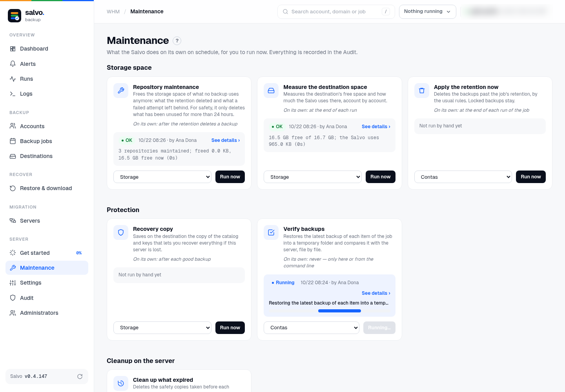Click the WHM breadcrumb link
Image resolution: width=565 pixels, height=392 pixels.
pyautogui.click(x=113, y=12)
